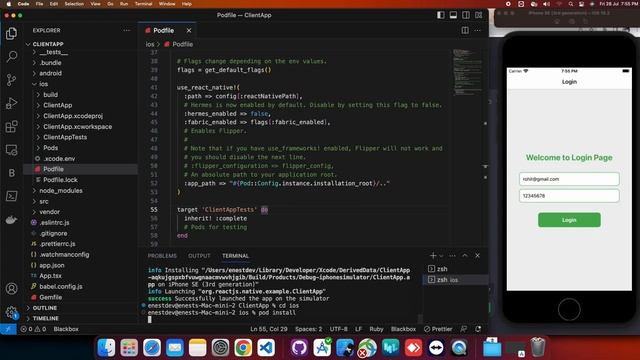This screenshot has width=640, height=360.
Task: Click the password field in simulator
Action: point(569,196)
